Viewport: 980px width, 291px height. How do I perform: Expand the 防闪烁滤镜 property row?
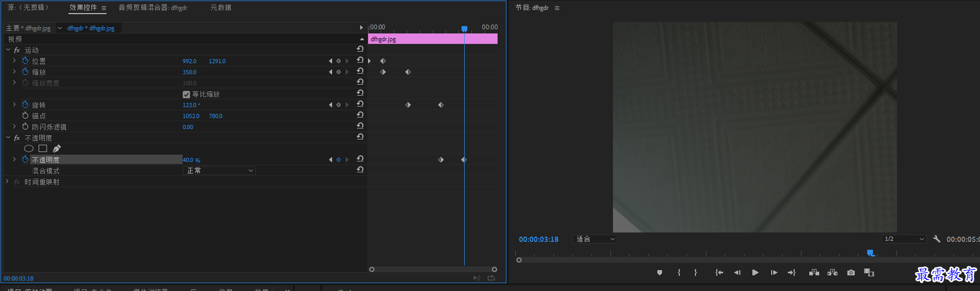tap(15, 126)
